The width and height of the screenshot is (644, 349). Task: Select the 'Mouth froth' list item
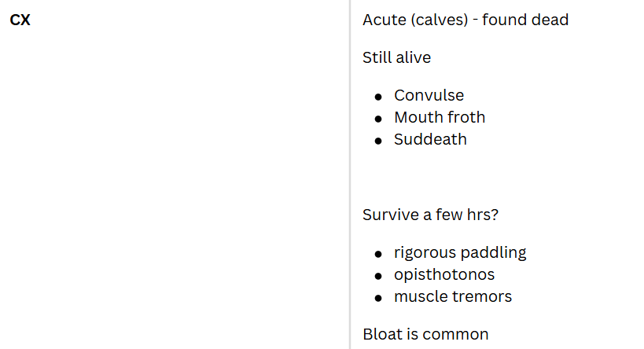[440, 117]
